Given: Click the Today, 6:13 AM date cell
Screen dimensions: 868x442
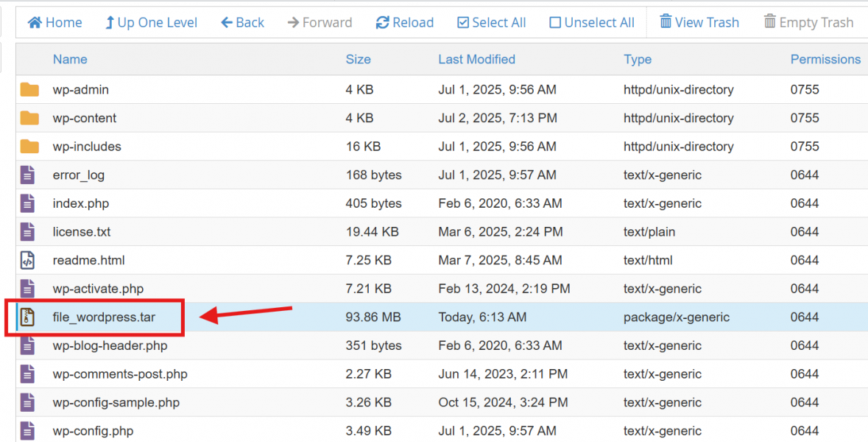Looking at the screenshot, I should [482, 318].
